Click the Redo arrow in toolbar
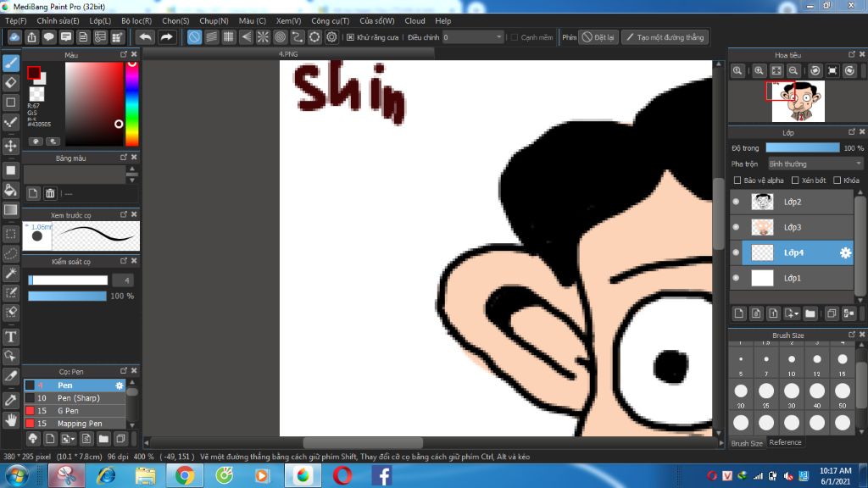868x488 pixels. (166, 37)
